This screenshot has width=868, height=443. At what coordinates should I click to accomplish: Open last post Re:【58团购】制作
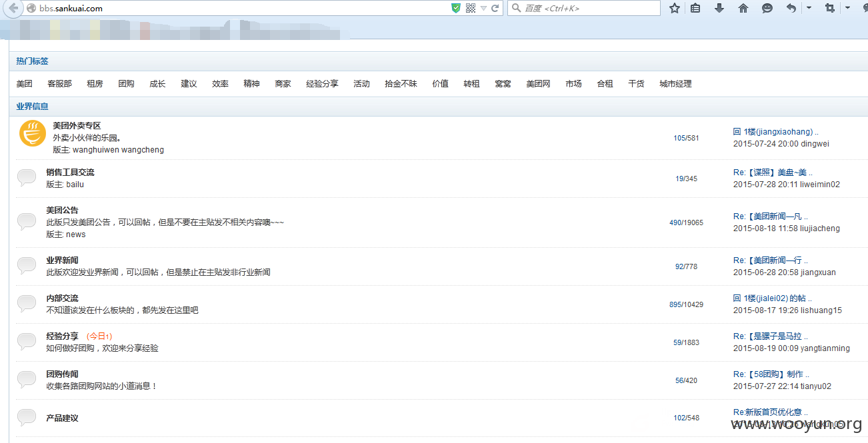tap(771, 374)
